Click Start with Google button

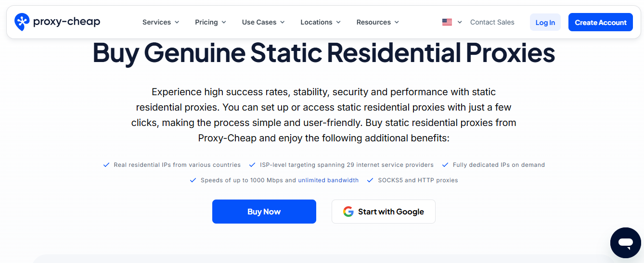point(384,212)
